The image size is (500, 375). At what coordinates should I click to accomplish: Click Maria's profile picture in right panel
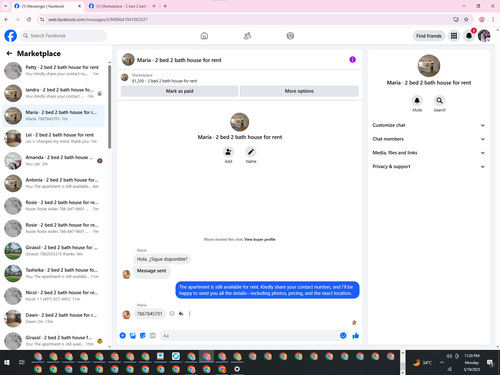(x=429, y=66)
